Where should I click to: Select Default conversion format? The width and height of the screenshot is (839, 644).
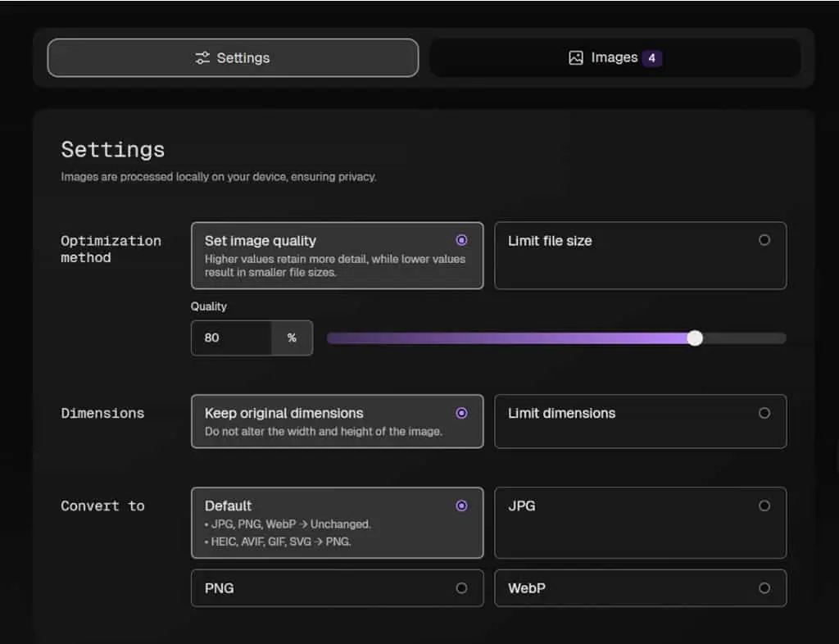pos(337,523)
